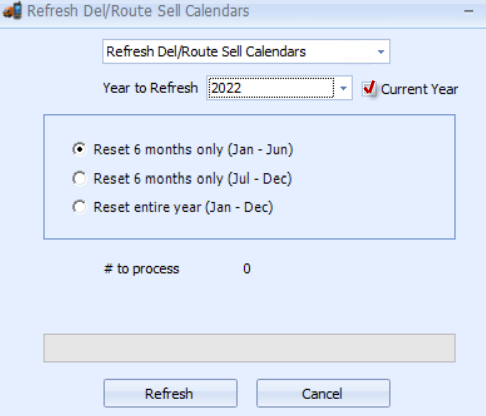486x416 pixels.
Task: Click the year field showing 2022
Action: pyautogui.click(x=271, y=88)
